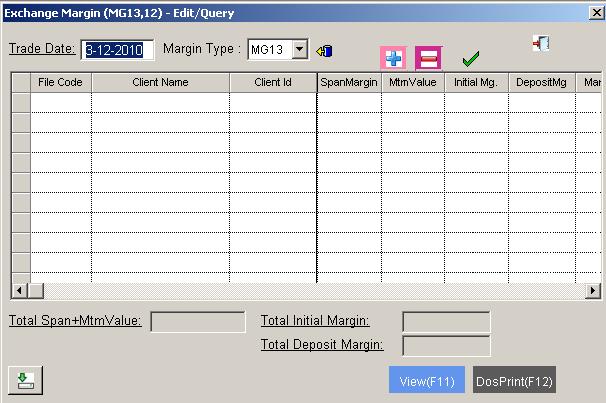Viewport: 606px width, 403px height.
Task: Open the Margin Type dropdown arrow
Action: [x=299, y=49]
